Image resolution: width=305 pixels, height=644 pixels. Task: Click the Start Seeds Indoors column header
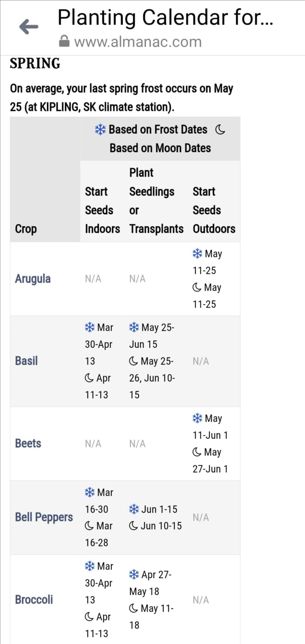[x=102, y=210]
